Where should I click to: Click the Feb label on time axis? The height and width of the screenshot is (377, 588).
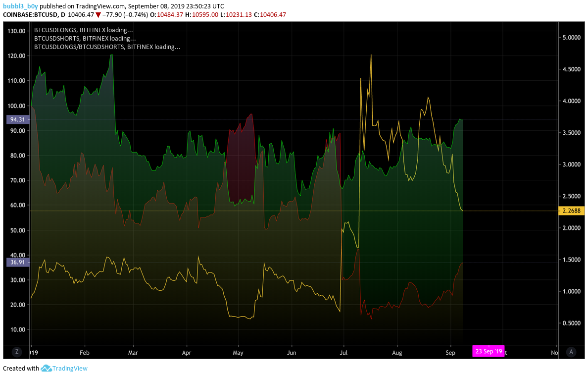coord(84,353)
